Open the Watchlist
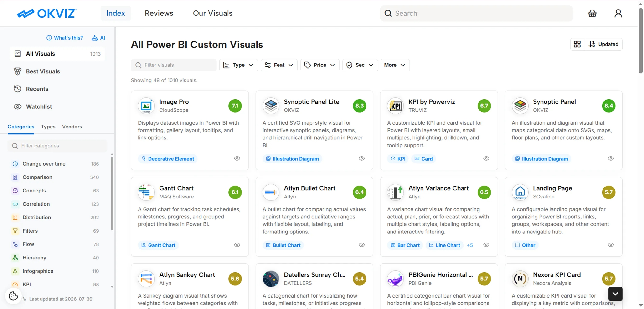 click(x=57, y=107)
